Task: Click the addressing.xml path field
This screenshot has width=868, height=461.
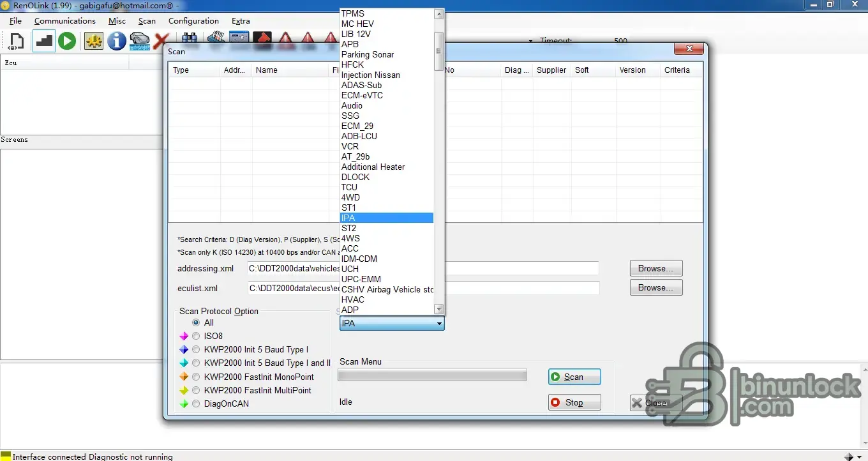Action: (x=423, y=269)
